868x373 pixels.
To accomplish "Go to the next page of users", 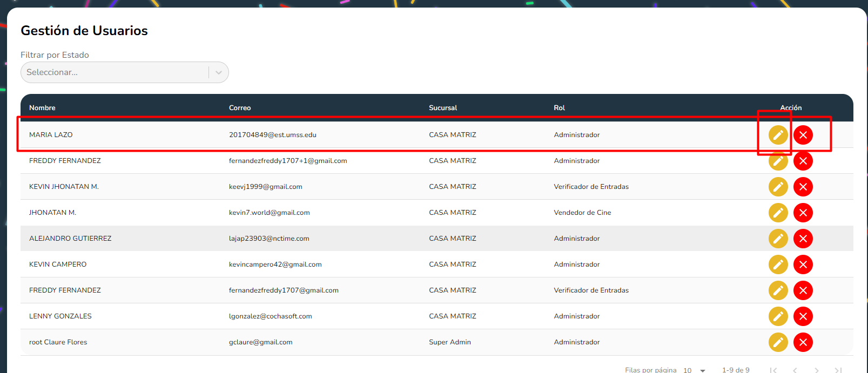I will 816,370.
